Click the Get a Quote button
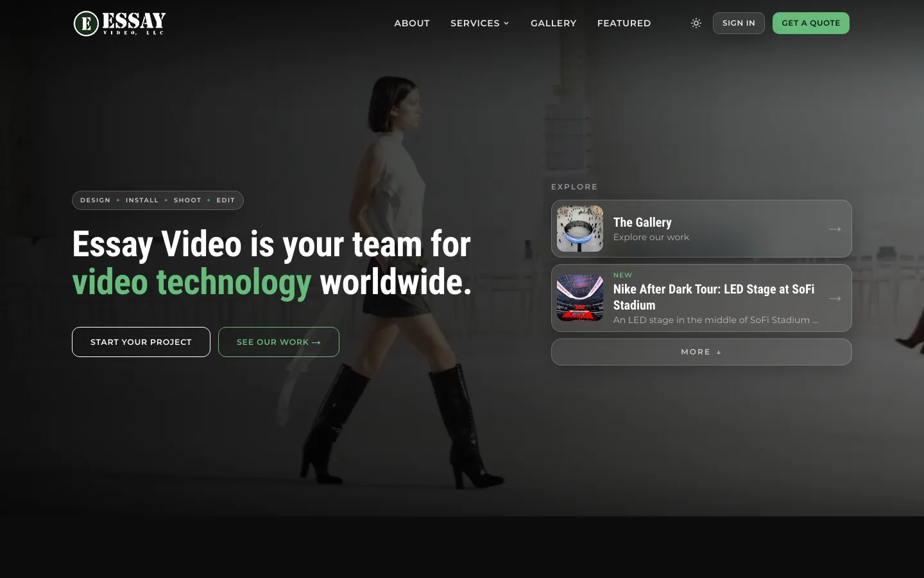924x578 pixels. tap(811, 23)
